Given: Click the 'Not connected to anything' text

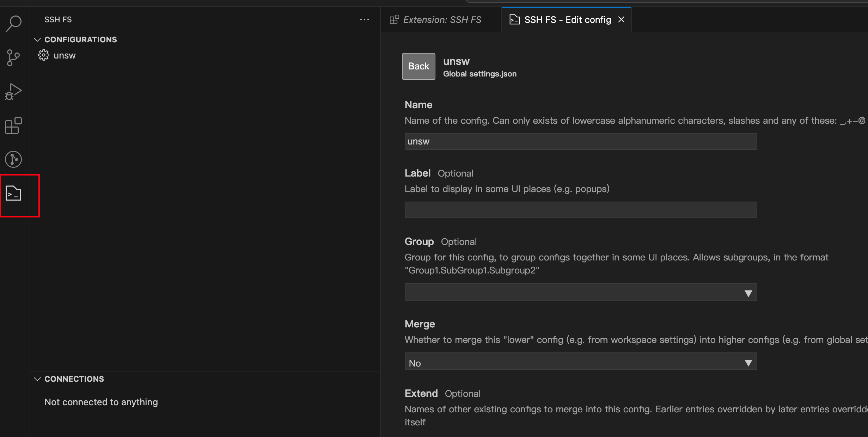Looking at the screenshot, I should [101, 402].
